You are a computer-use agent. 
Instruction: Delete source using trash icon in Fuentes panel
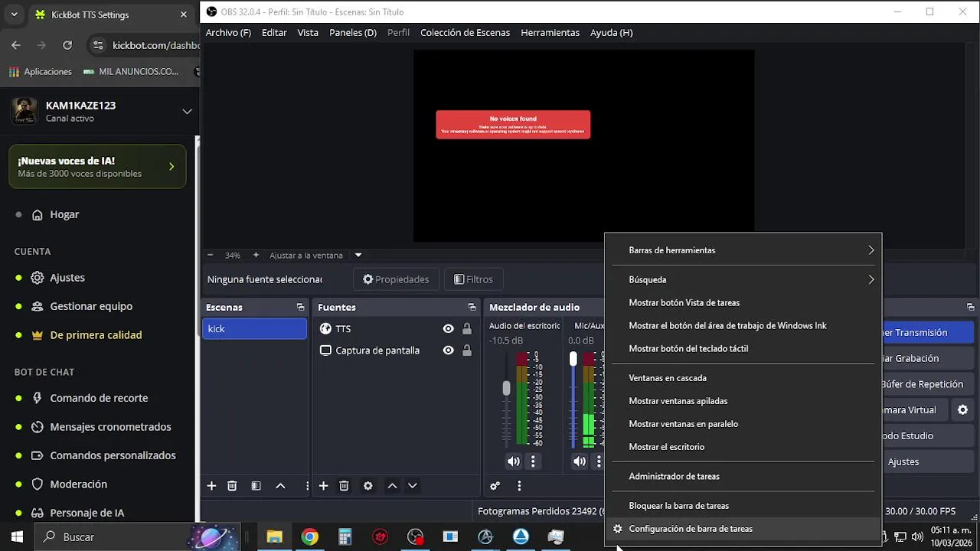(345, 486)
